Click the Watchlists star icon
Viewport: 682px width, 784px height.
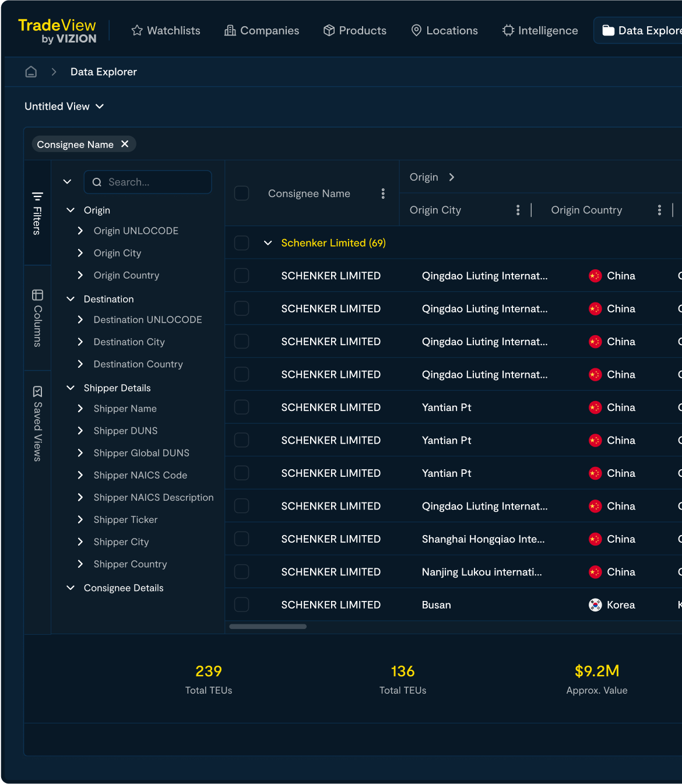137,30
